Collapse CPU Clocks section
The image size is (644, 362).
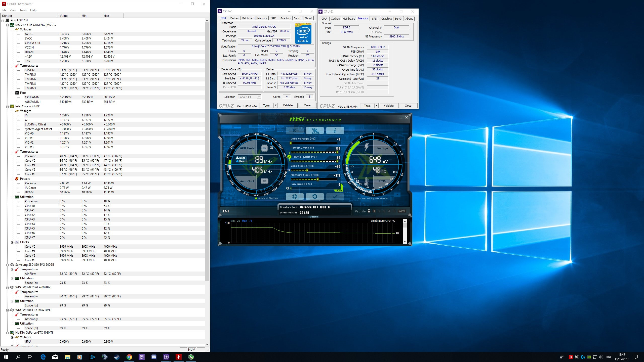click(12, 242)
